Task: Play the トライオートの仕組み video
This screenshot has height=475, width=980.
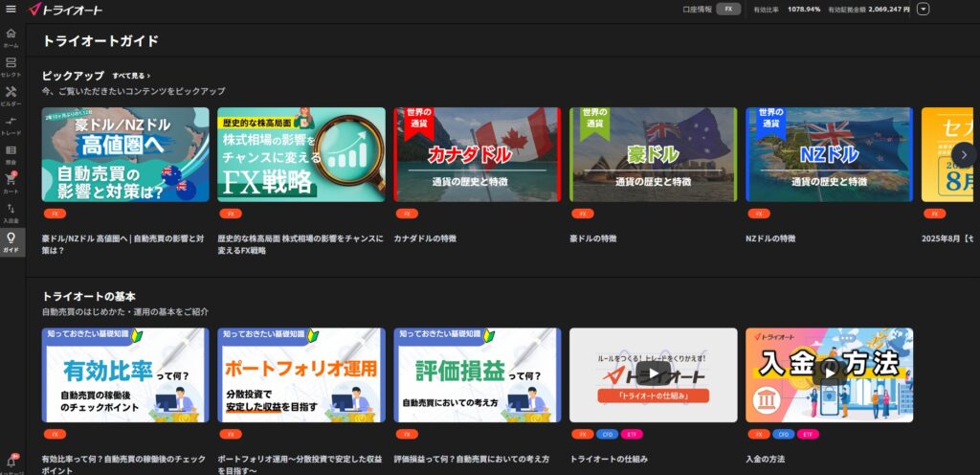Action: (653, 374)
